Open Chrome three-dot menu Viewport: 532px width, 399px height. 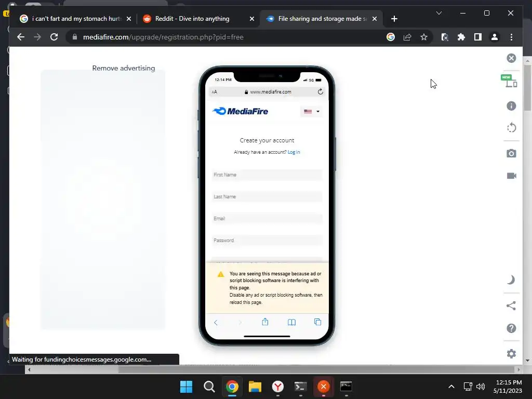[511, 37]
